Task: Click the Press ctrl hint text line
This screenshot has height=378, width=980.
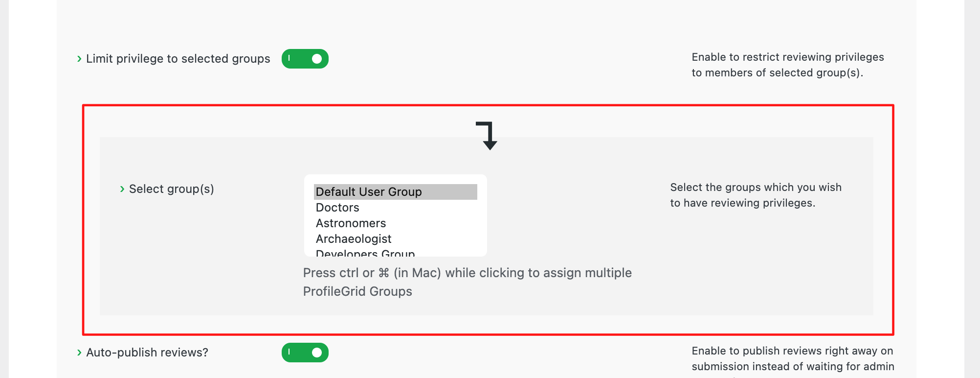Action: (x=468, y=273)
